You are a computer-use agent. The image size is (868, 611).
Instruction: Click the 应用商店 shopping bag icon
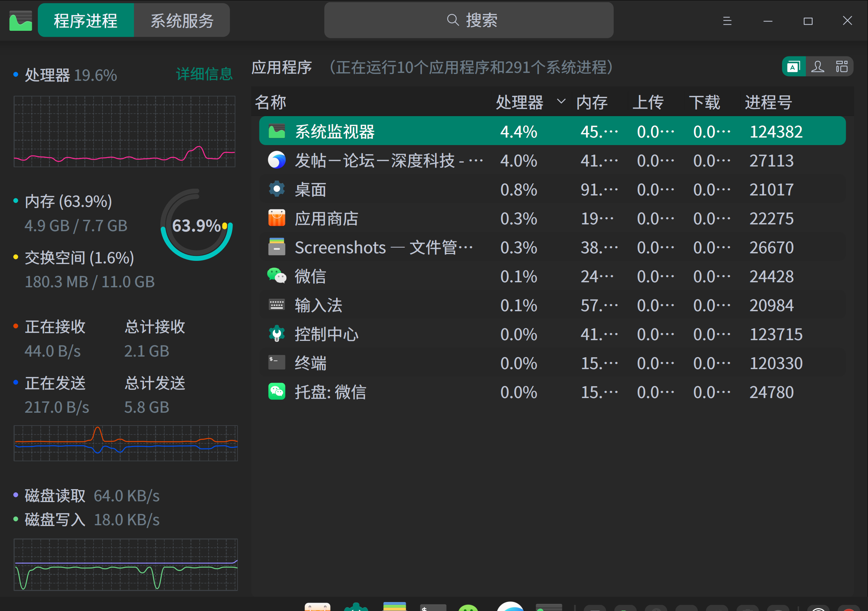[277, 218]
